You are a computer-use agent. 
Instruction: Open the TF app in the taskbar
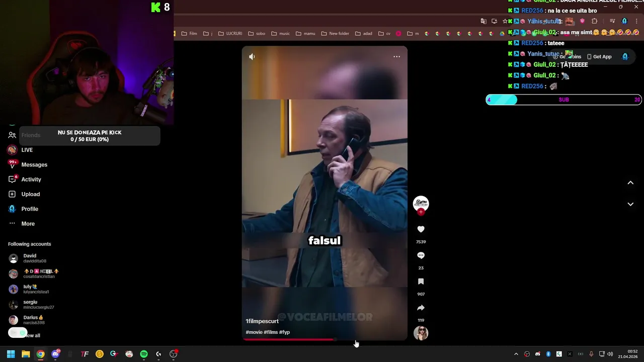pyautogui.click(x=85, y=354)
